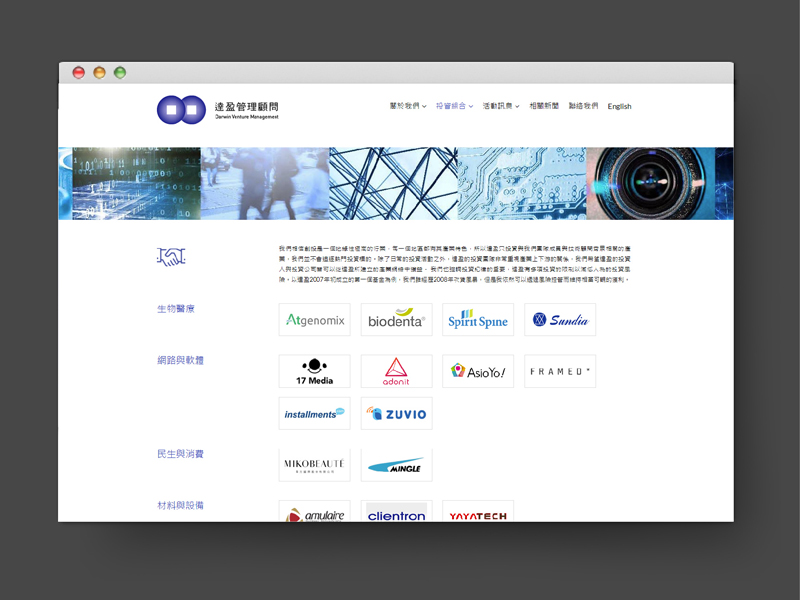Click the 材料與設備 category heading
This screenshot has width=800, height=600.
(180, 505)
